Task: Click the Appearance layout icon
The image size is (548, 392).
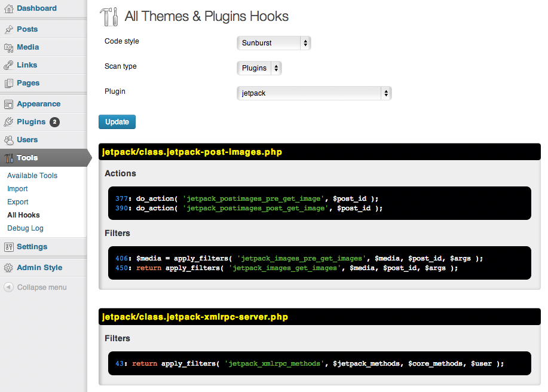Action: [9, 104]
